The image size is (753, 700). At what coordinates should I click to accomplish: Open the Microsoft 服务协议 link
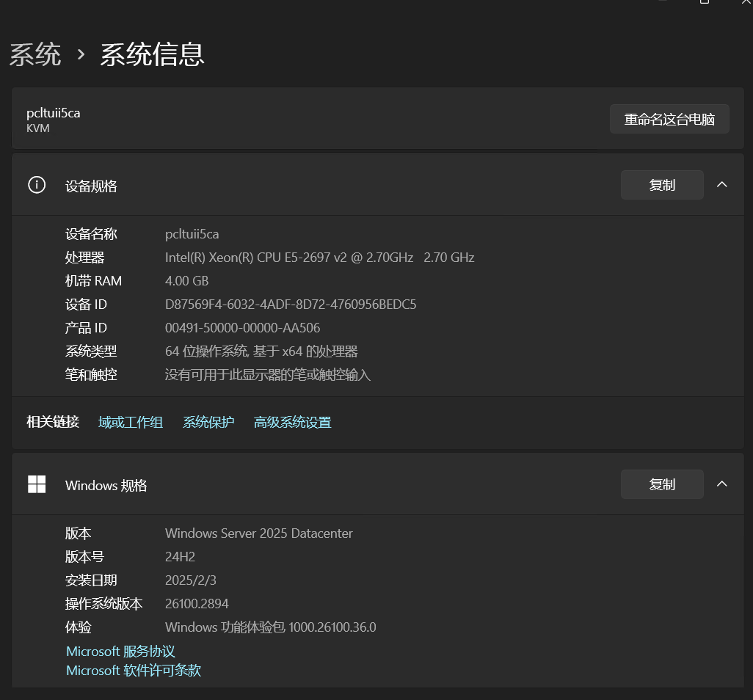[x=120, y=651]
